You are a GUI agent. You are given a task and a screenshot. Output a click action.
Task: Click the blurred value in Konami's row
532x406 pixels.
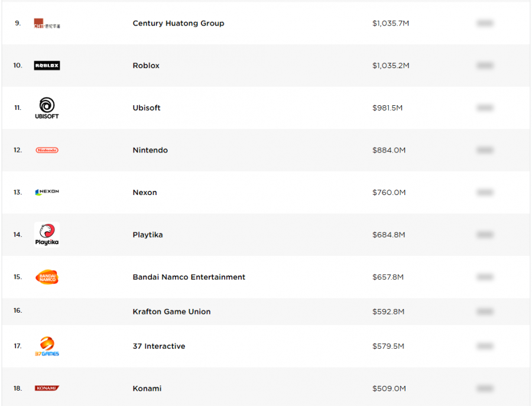[x=485, y=388]
